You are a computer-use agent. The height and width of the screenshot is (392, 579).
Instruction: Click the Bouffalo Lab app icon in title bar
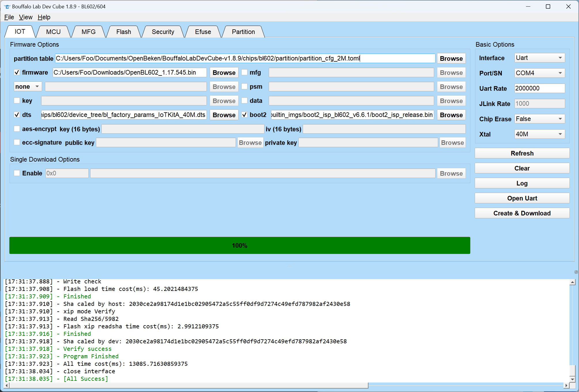coord(7,6)
